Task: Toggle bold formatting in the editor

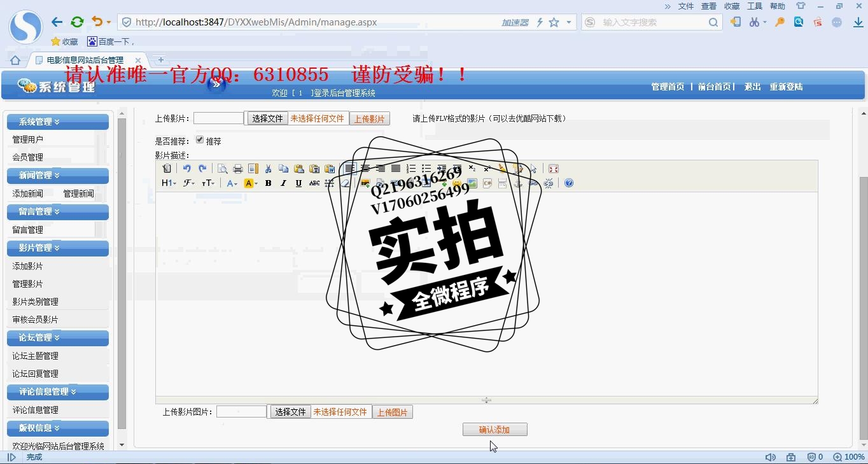Action: point(268,183)
